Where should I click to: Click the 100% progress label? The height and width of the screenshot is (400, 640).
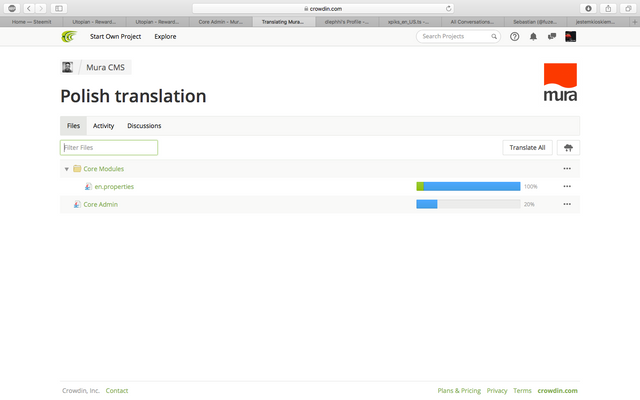pos(531,187)
